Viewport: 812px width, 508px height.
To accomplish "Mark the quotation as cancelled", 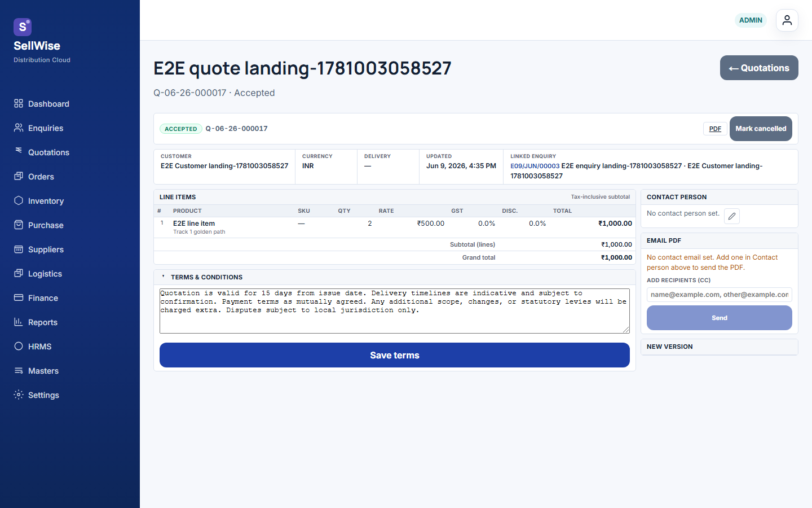I will 761,129.
